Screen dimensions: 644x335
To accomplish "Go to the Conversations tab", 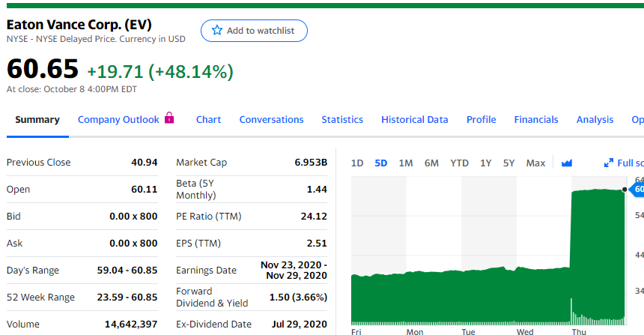I will [x=271, y=120].
